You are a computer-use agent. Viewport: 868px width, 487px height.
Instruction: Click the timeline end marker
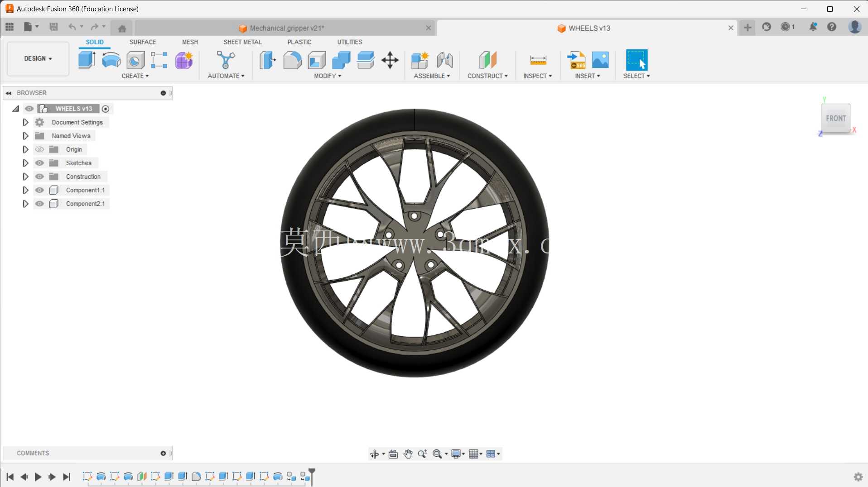(x=312, y=477)
